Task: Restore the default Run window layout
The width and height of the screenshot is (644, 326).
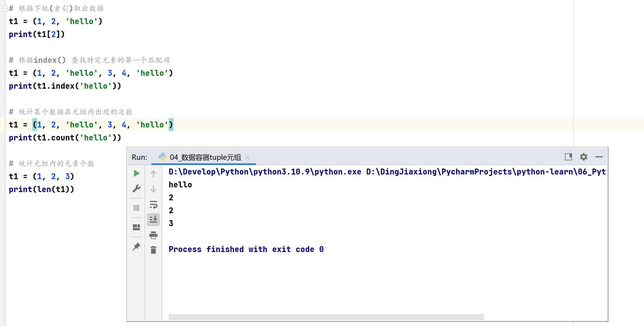Action: coord(136,227)
